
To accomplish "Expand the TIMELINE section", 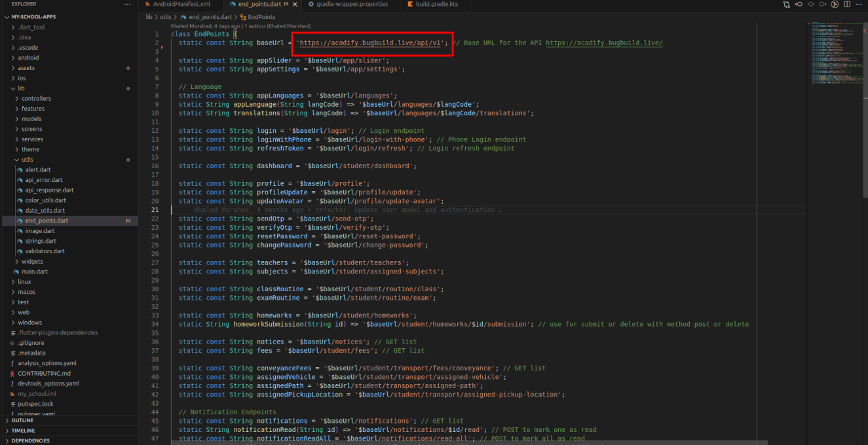I will click(x=23, y=431).
